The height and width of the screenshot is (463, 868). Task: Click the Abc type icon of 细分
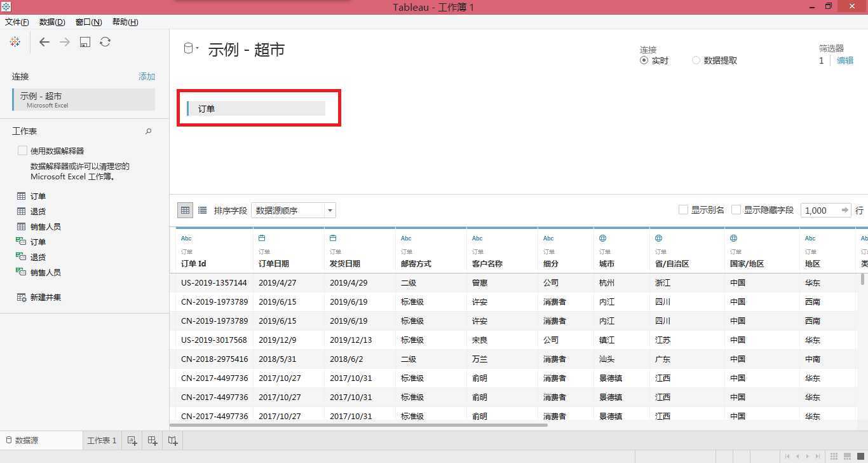click(x=548, y=238)
